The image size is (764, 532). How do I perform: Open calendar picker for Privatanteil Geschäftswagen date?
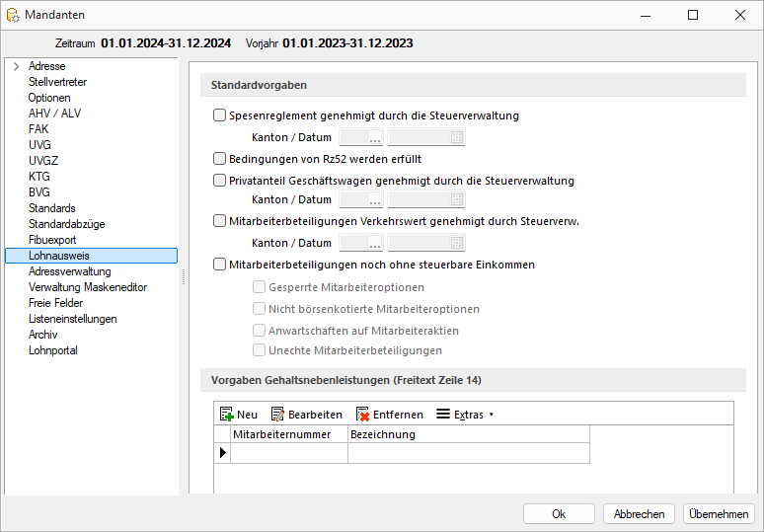pyautogui.click(x=457, y=200)
